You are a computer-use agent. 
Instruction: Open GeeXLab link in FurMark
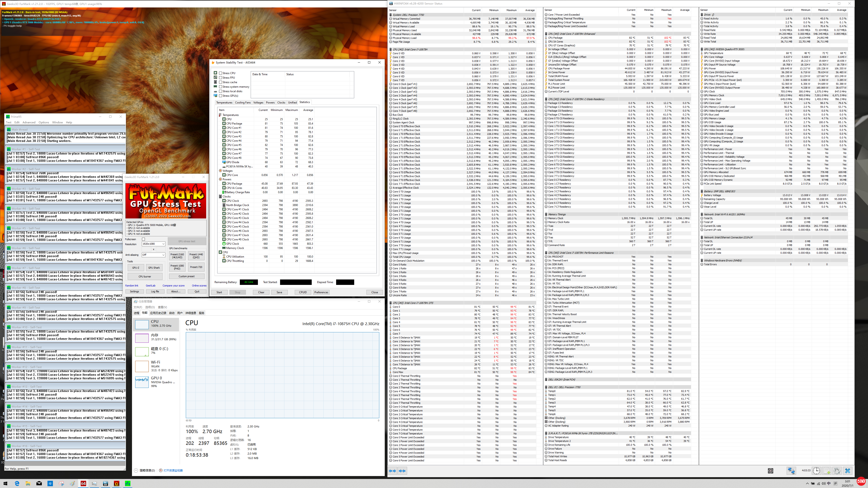point(151,286)
